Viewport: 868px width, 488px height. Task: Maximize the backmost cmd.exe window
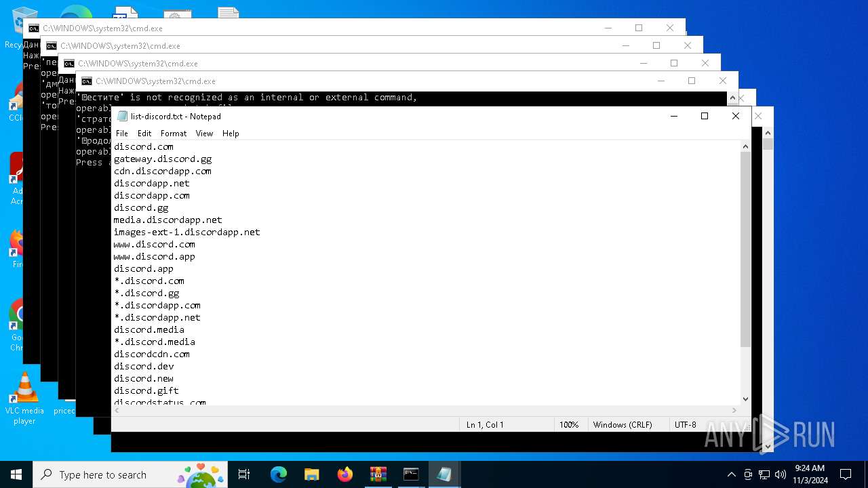pyautogui.click(x=639, y=28)
